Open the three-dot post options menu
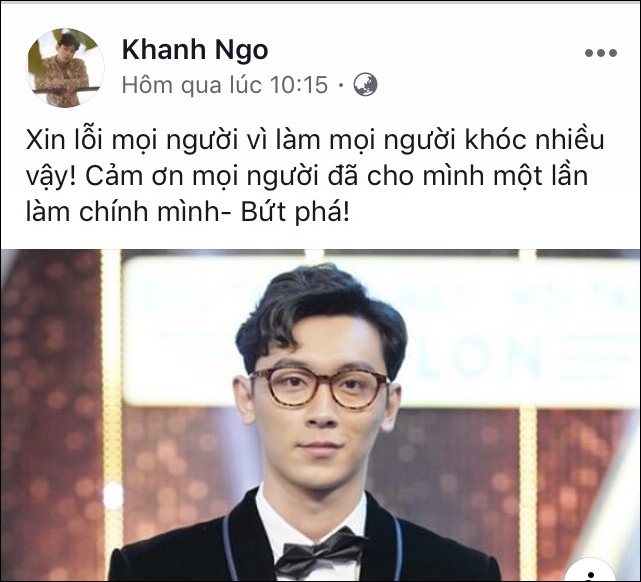641x582 pixels. click(601, 53)
